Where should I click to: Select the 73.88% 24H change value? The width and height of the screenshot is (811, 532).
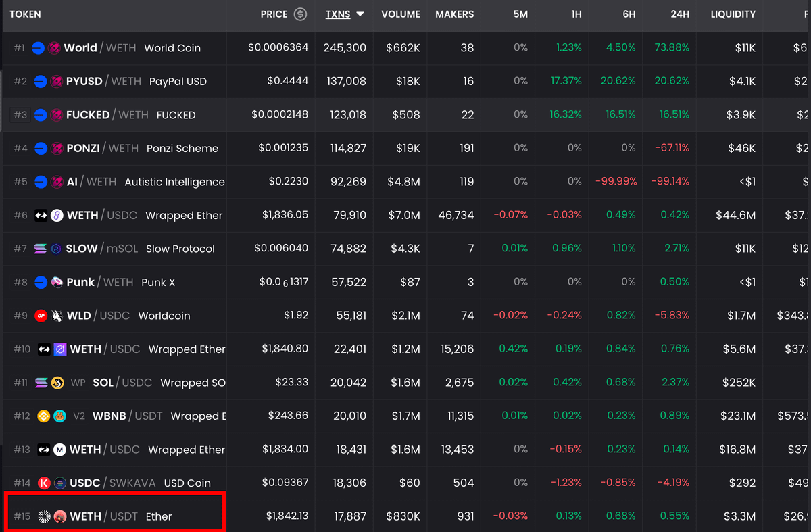tap(672, 48)
